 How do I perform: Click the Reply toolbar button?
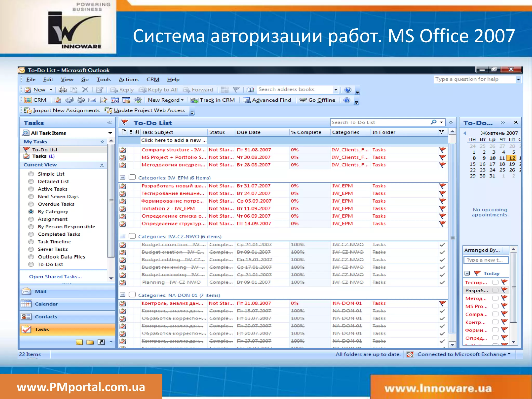[122, 90]
